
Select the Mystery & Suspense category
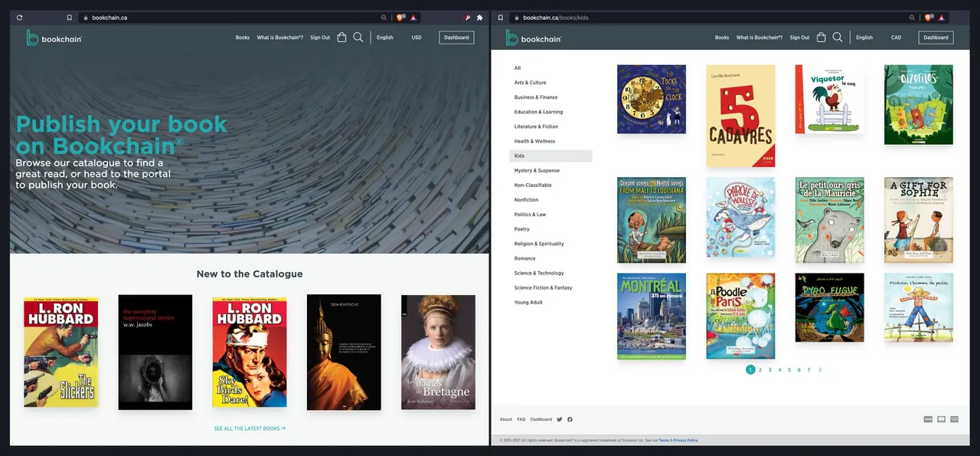coord(537,171)
